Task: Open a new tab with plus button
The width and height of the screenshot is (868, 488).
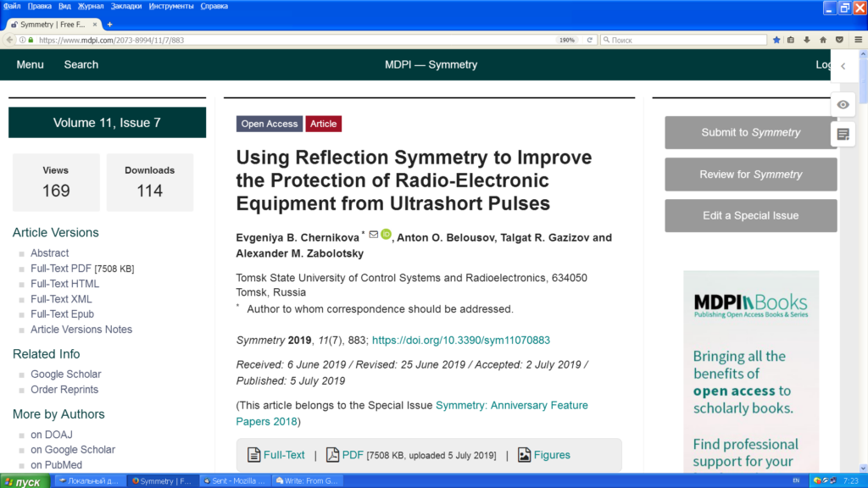Action: pos(109,25)
